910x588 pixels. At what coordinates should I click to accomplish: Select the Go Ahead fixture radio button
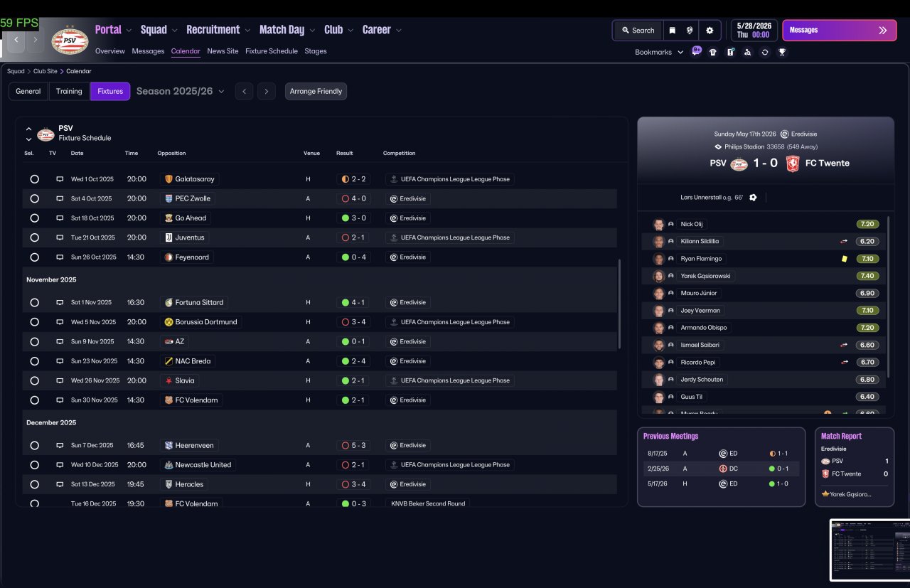coord(34,218)
